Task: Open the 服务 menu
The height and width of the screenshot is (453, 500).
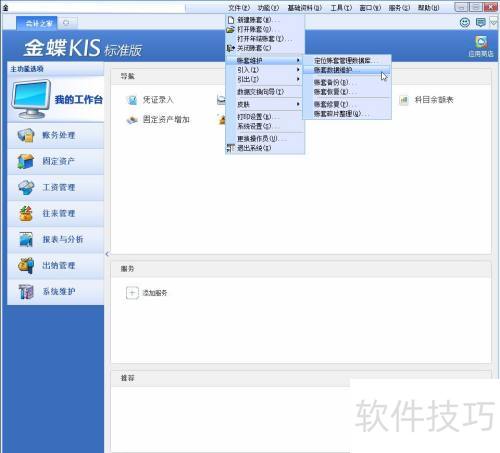Action: 399,7
